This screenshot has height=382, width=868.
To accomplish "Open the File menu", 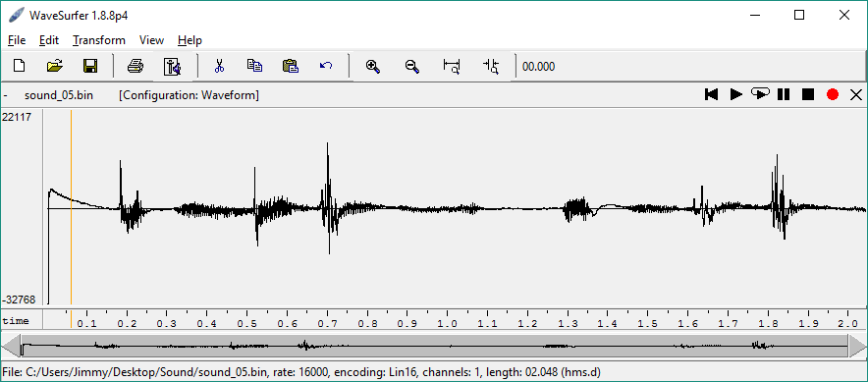I will [x=17, y=40].
